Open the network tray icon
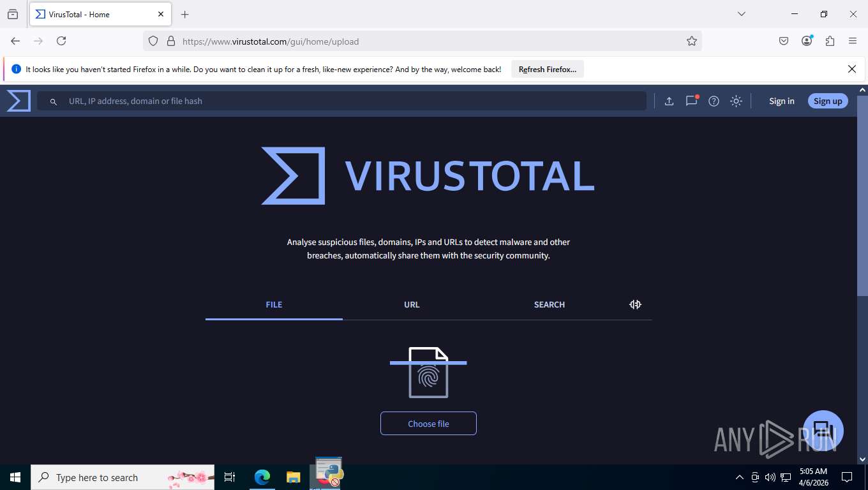The width and height of the screenshot is (868, 490). [x=786, y=477]
